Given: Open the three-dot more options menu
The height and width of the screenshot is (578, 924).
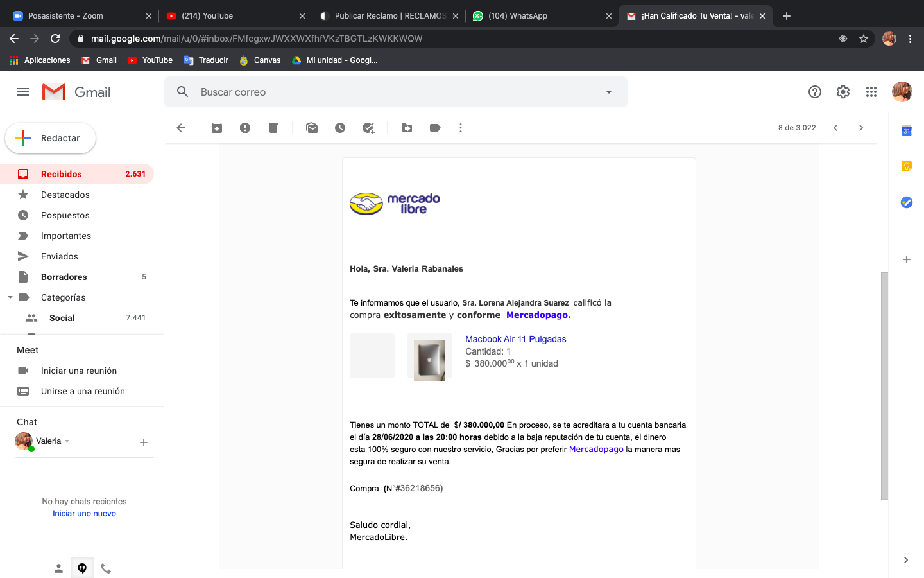Looking at the screenshot, I should (461, 128).
